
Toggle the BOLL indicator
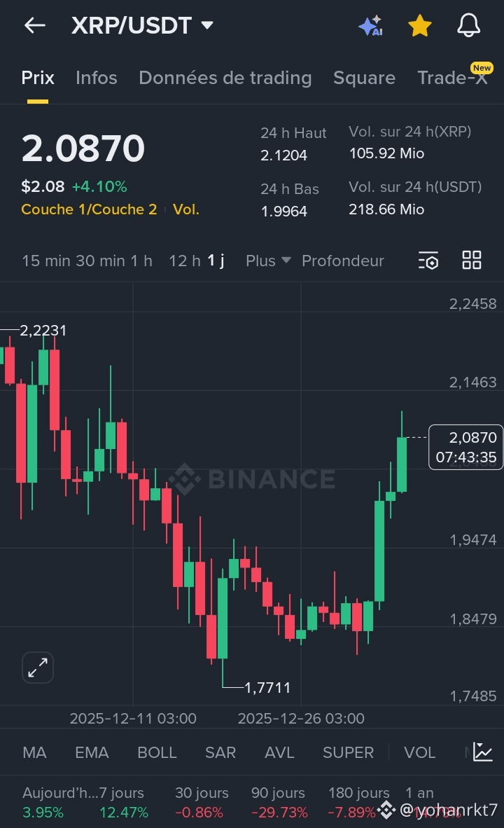click(157, 752)
